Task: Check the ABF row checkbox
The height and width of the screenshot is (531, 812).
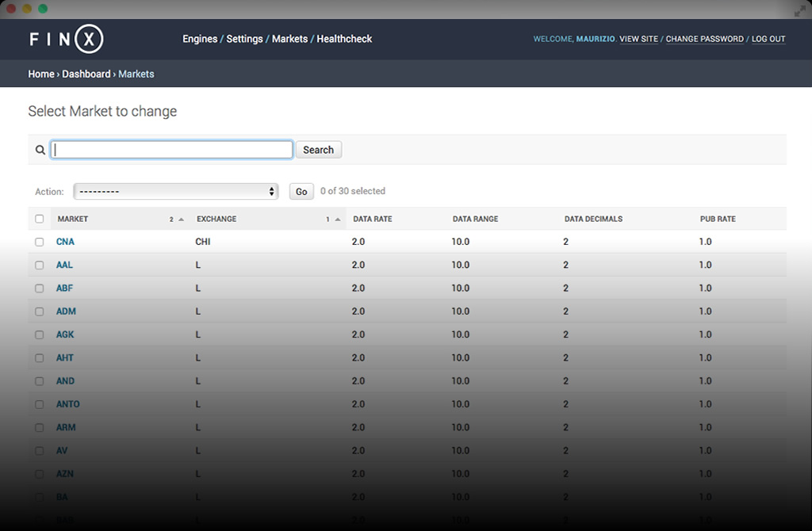Action: point(40,288)
